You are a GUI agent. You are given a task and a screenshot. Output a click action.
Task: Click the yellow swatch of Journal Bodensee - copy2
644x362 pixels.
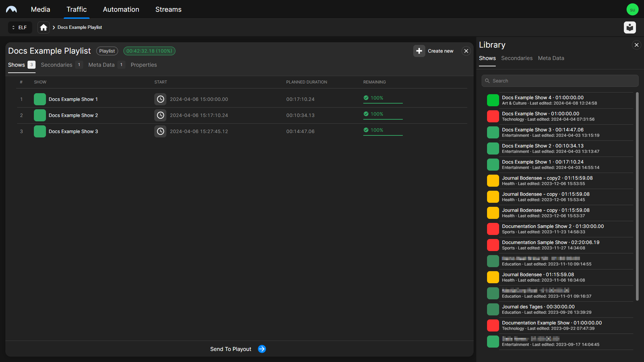(x=493, y=181)
